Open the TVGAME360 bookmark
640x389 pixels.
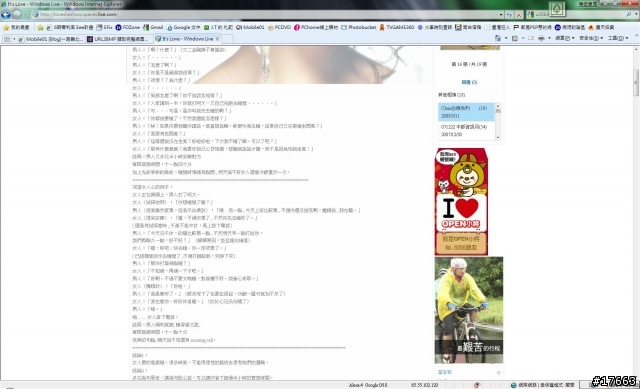click(396, 27)
